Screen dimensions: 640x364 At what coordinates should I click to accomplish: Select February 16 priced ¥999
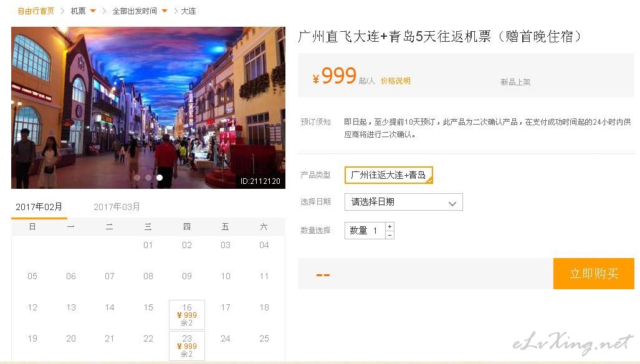point(187,315)
